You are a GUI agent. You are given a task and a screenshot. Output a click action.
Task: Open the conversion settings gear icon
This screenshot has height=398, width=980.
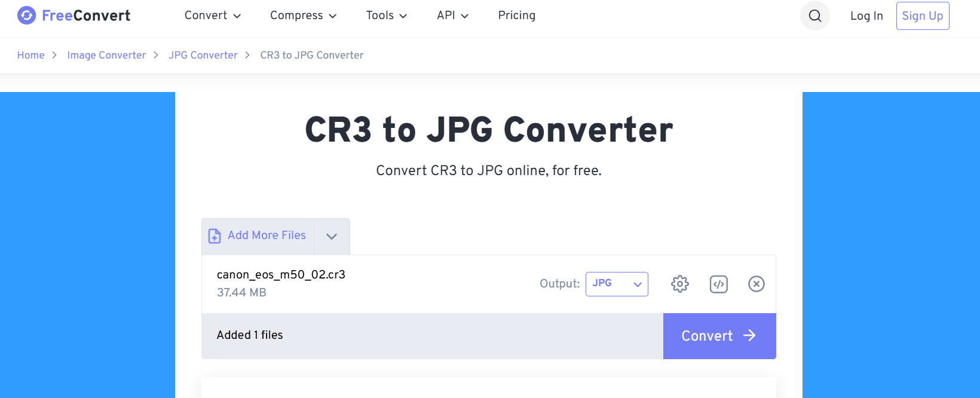point(679,284)
